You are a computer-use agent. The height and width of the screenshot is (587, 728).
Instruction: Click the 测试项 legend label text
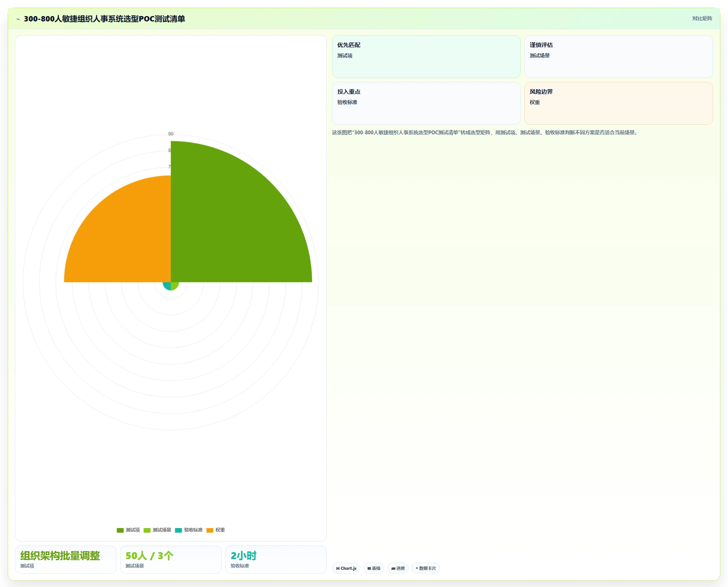click(x=133, y=530)
